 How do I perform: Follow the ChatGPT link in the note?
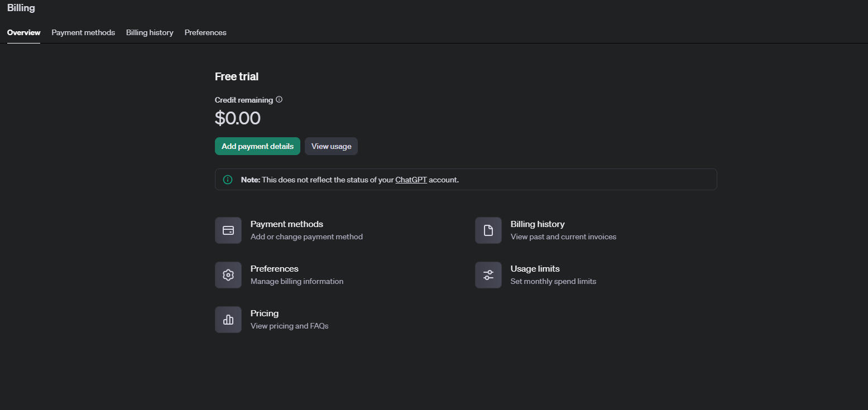(411, 180)
